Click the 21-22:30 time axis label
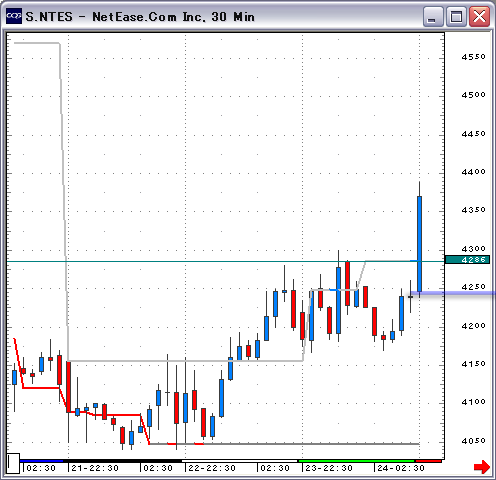The width and height of the screenshot is (496, 480). (95, 468)
